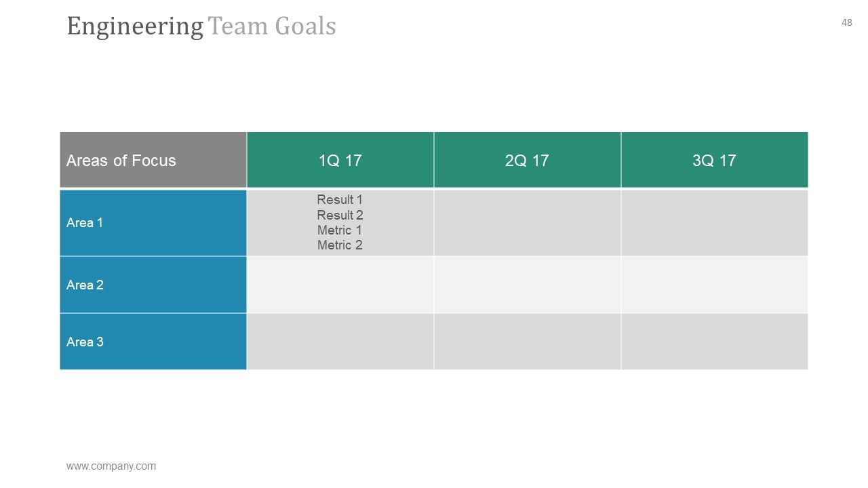Select the 1Q 17 column header
Screen dimensions: 868x488
tap(340, 160)
